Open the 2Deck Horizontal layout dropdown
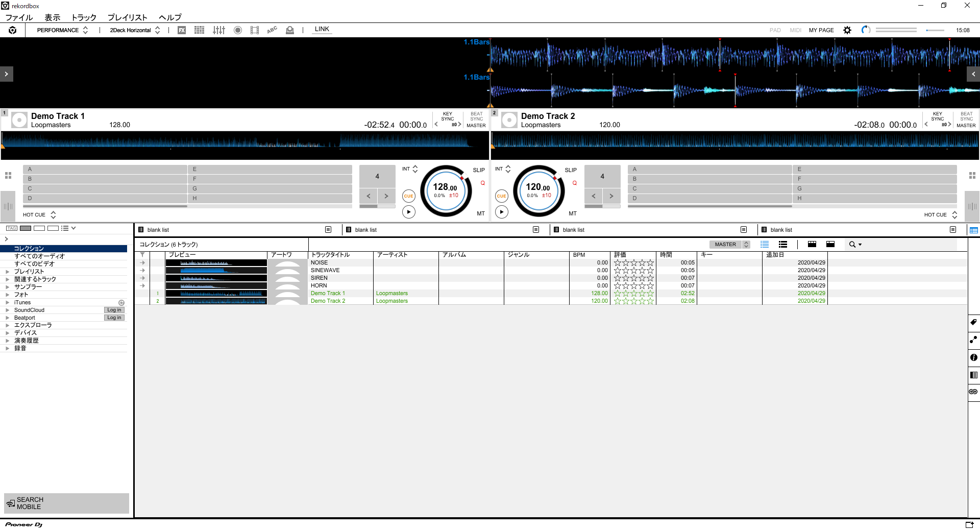Screen dimensions: 980x531 [x=135, y=30]
